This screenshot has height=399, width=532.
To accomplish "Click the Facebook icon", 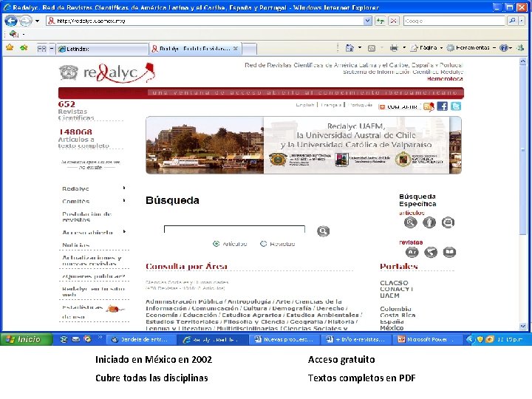I will (x=442, y=106).
